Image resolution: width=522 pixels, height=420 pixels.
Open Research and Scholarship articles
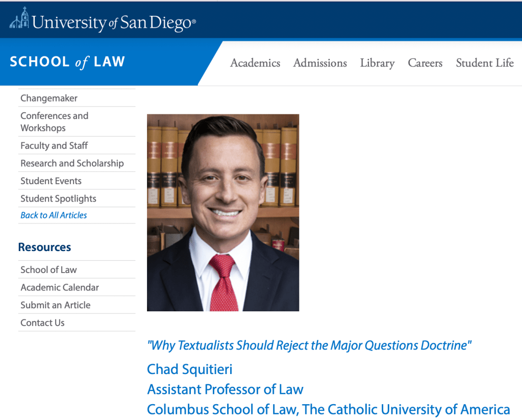pyautogui.click(x=72, y=163)
